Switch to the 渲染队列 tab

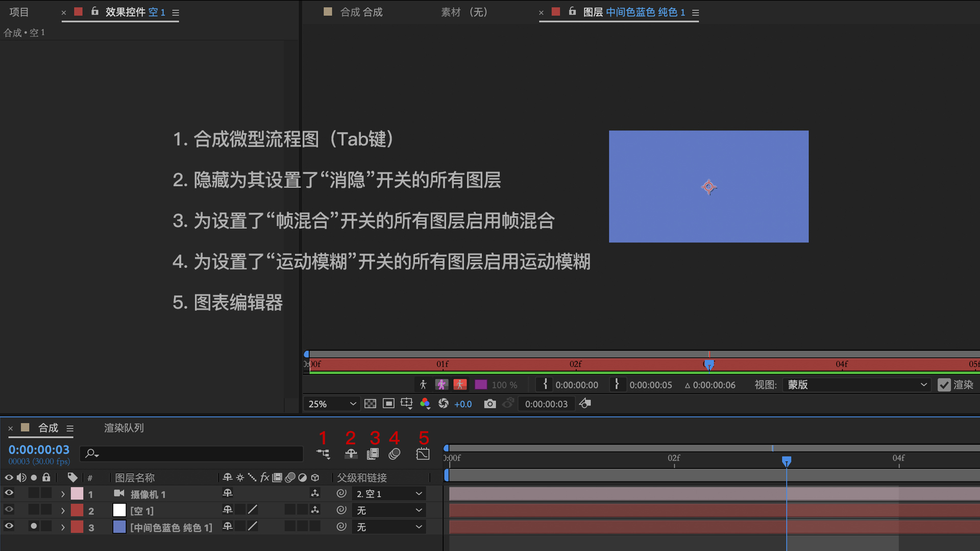[124, 428]
